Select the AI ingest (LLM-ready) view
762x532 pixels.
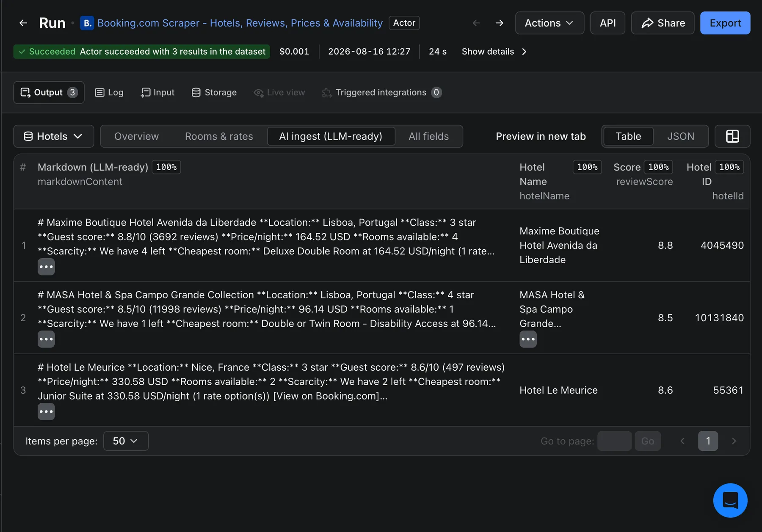click(331, 136)
